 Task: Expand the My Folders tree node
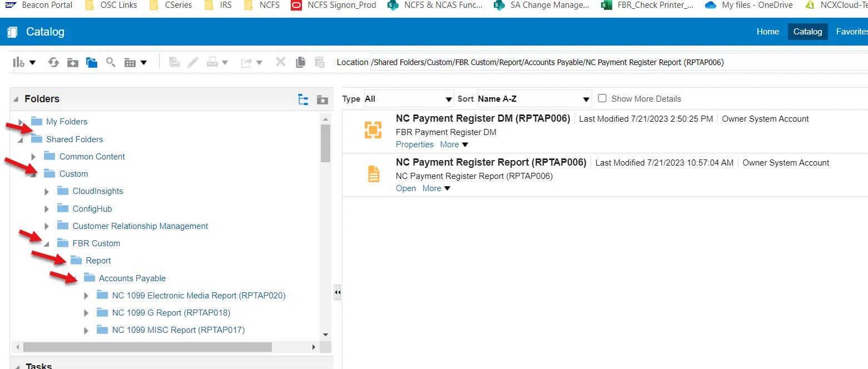21,122
